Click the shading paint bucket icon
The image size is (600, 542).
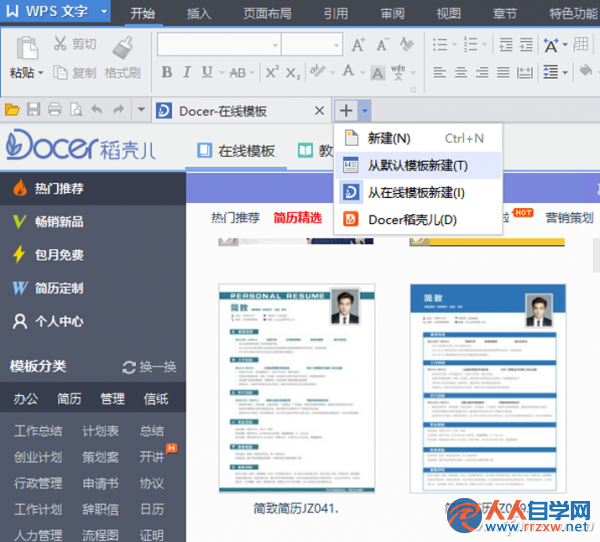585,71
